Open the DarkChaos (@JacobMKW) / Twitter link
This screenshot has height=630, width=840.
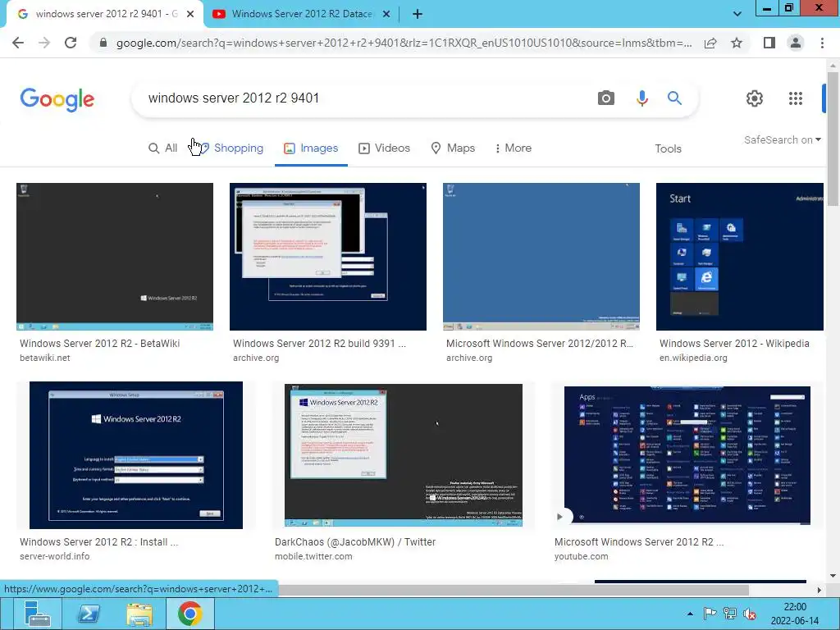355,541
